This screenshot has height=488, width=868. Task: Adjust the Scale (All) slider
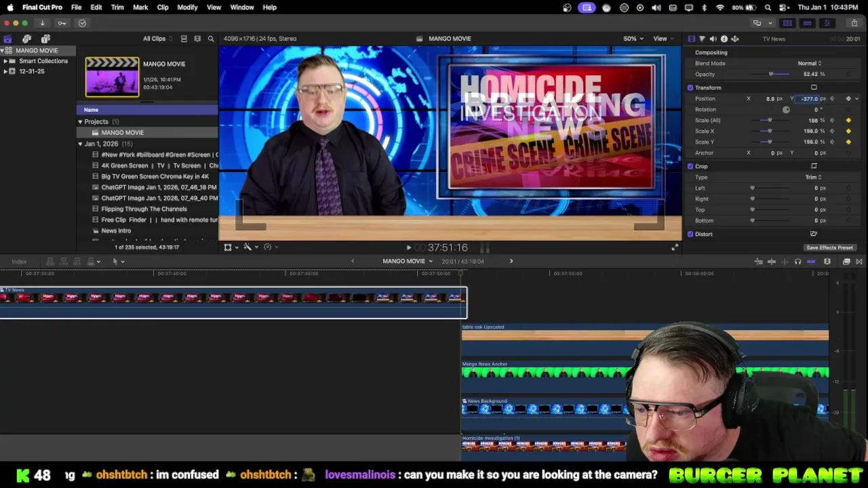click(x=771, y=121)
